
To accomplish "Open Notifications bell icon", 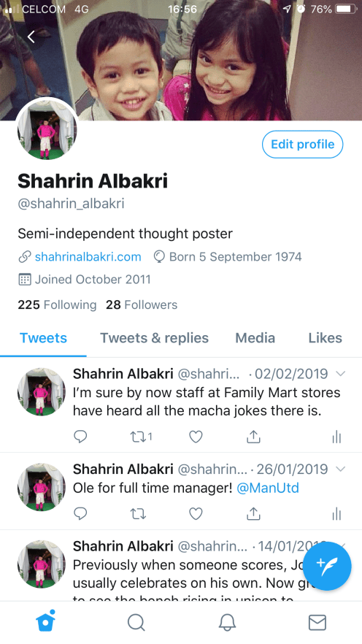I will coord(226,623).
